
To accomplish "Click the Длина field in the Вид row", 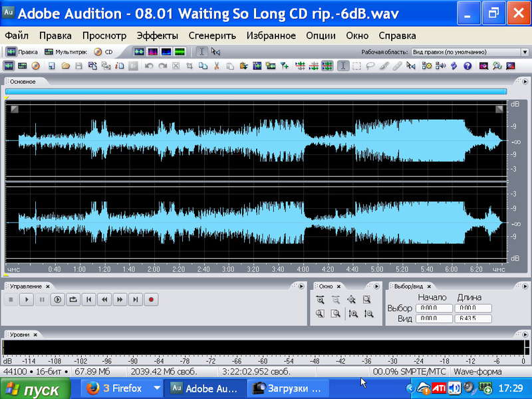I will (x=473, y=319).
